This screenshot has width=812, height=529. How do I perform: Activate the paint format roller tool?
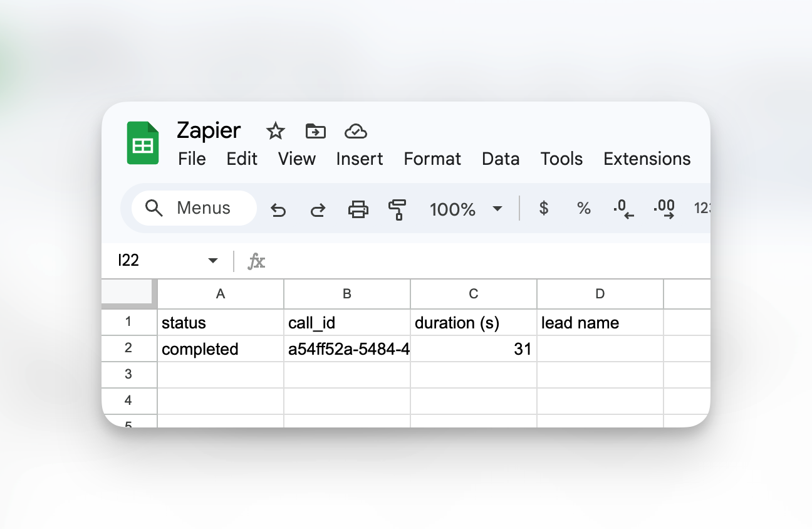397,209
